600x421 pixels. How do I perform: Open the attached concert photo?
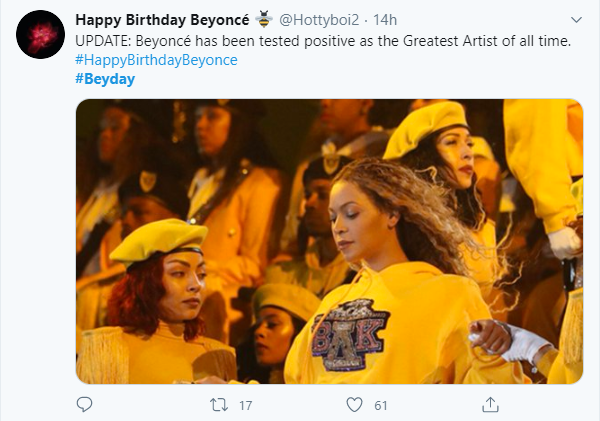329,240
